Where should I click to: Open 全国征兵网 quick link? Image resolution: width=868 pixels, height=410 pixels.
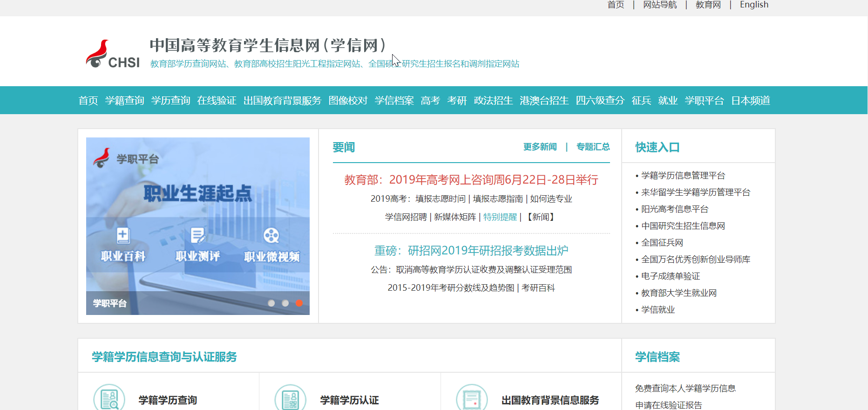662,243
